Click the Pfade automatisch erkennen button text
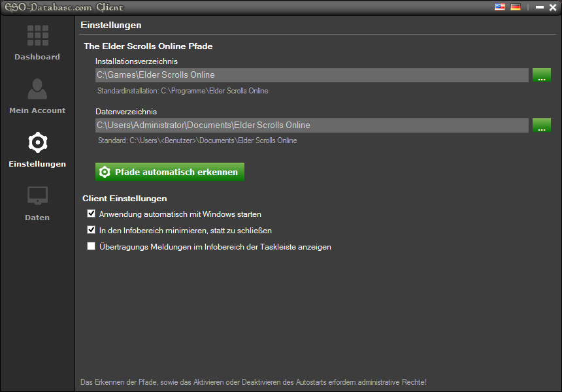 click(x=176, y=172)
